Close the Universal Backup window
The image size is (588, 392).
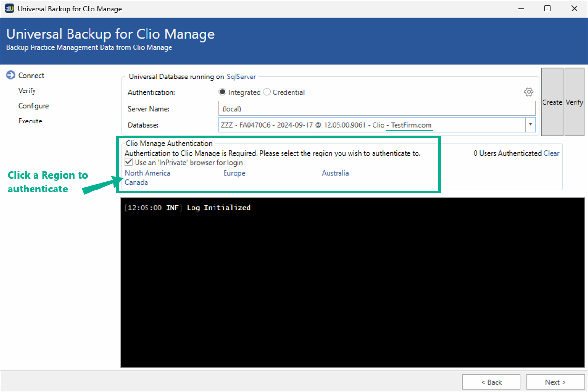pos(574,9)
